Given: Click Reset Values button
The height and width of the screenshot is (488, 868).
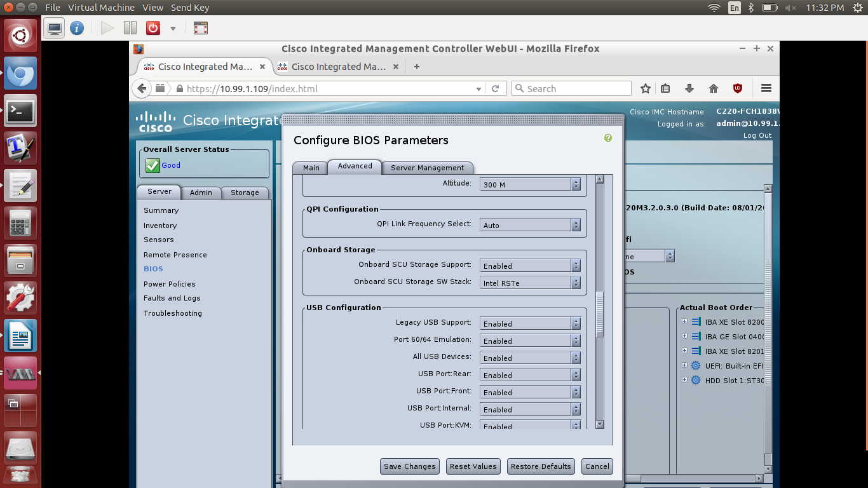Looking at the screenshot, I should click(473, 466).
